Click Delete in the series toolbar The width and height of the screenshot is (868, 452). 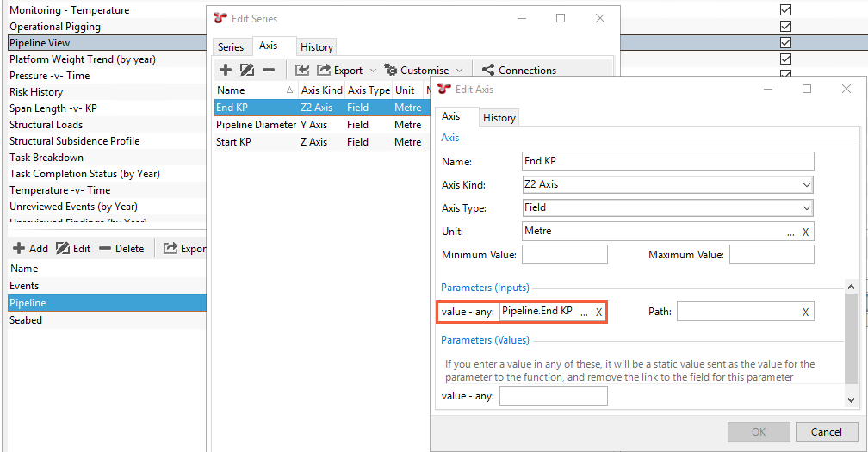point(121,249)
